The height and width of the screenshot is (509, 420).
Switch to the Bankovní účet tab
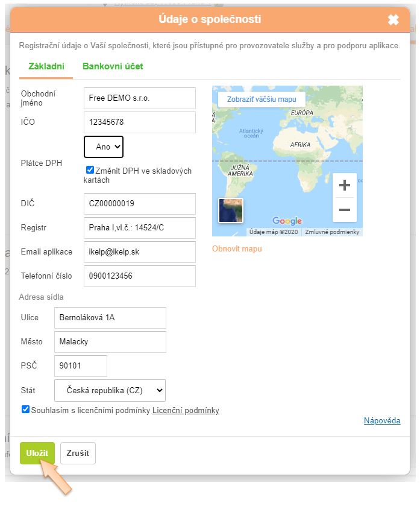pyautogui.click(x=113, y=66)
